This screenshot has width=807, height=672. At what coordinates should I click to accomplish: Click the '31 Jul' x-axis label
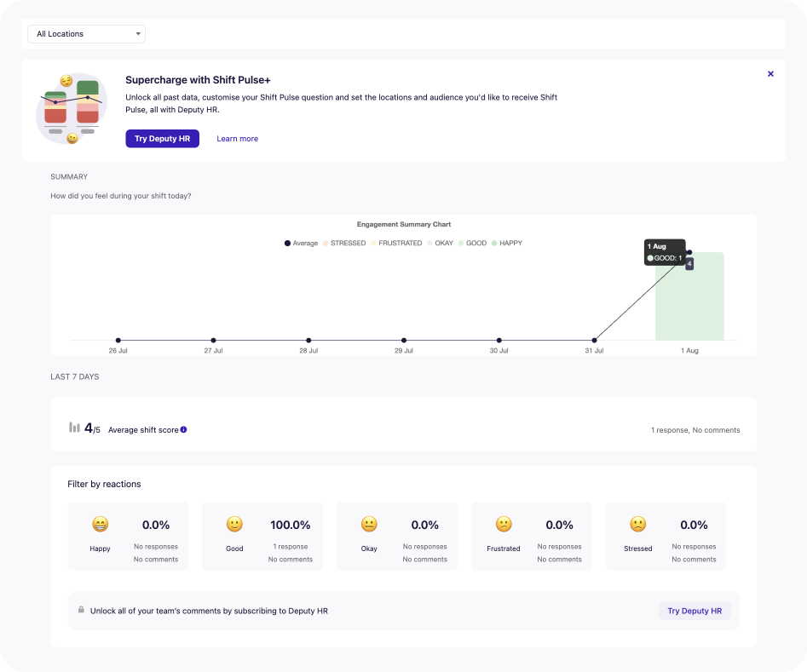click(x=595, y=350)
